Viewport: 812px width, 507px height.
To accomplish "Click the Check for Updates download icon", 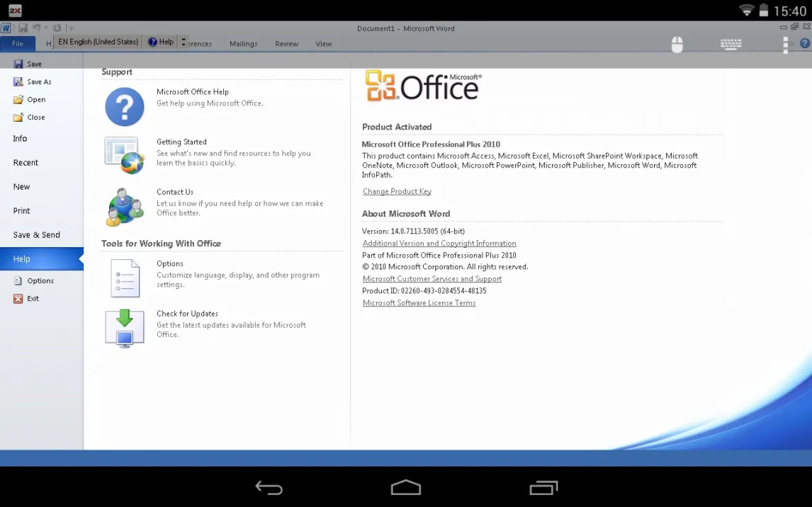I will click(125, 328).
